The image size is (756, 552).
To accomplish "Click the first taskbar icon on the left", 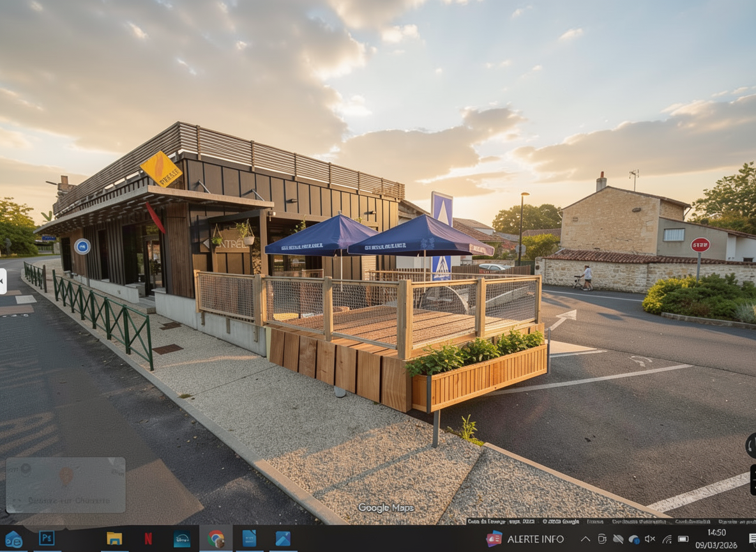I will coord(13,539).
